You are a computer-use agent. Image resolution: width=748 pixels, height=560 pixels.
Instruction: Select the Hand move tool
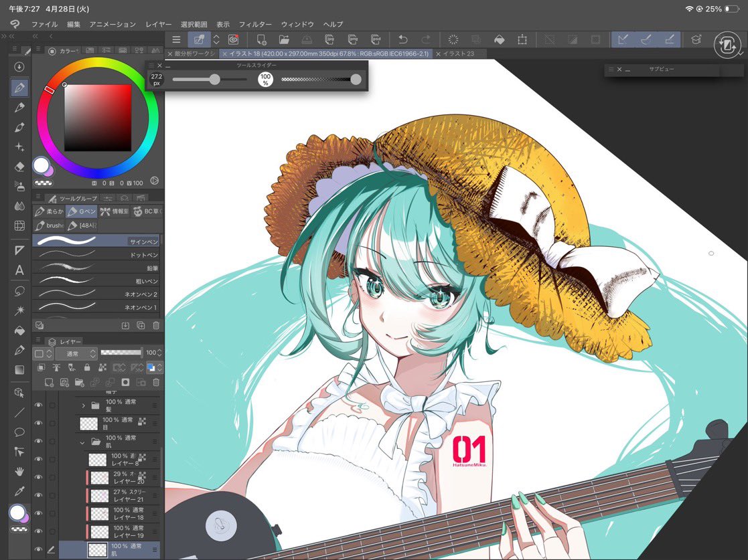point(19,472)
